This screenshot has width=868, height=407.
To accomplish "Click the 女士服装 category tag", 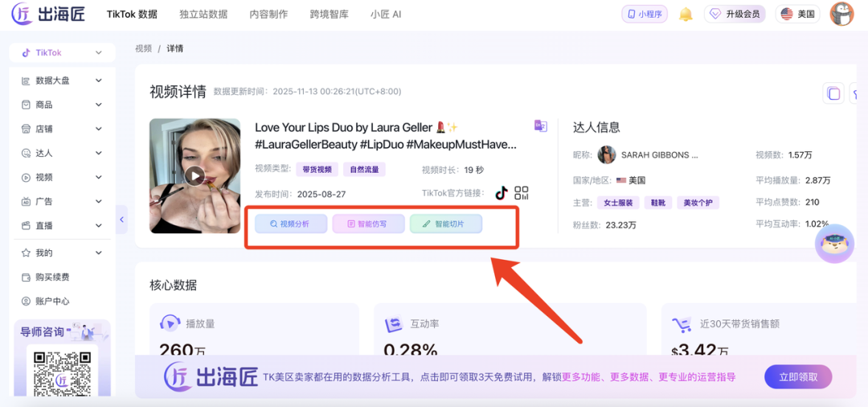I will [x=618, y=203].
